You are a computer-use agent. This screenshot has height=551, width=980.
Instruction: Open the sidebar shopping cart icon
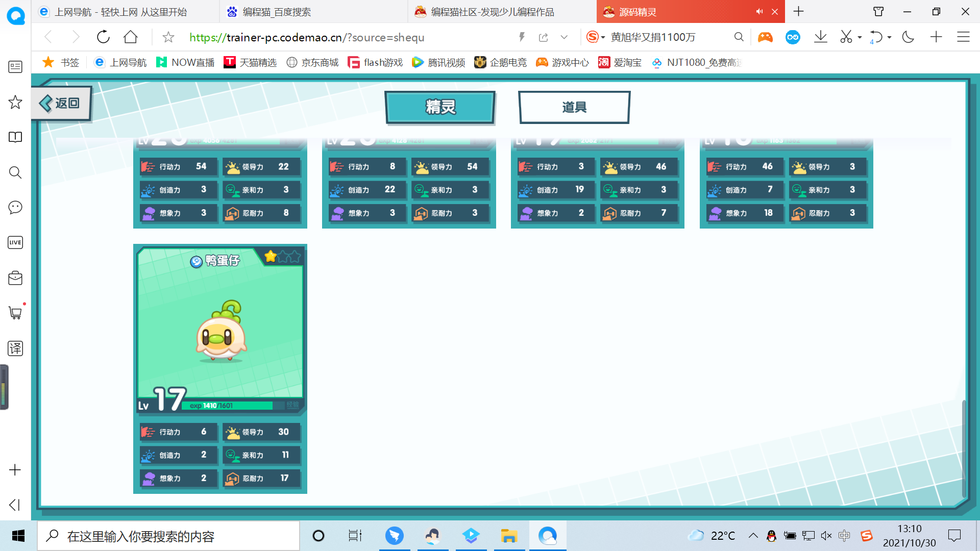[x=15, y=313]
